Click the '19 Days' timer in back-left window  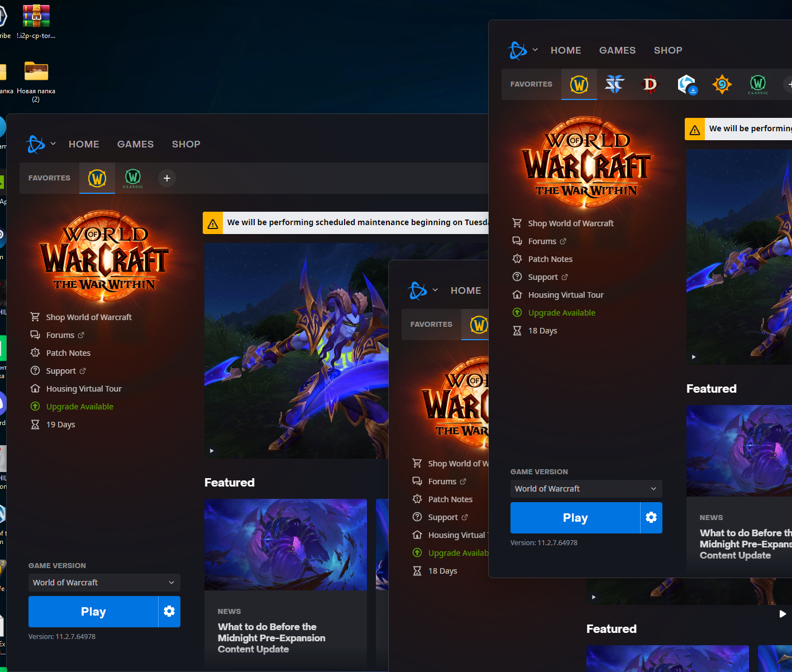(53, 425)
